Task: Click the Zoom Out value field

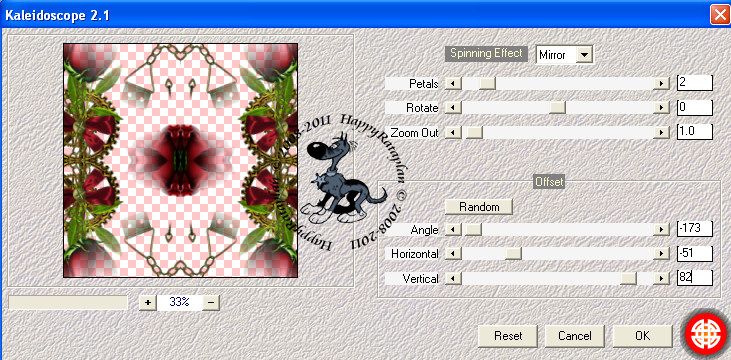Action: point(695,132)
